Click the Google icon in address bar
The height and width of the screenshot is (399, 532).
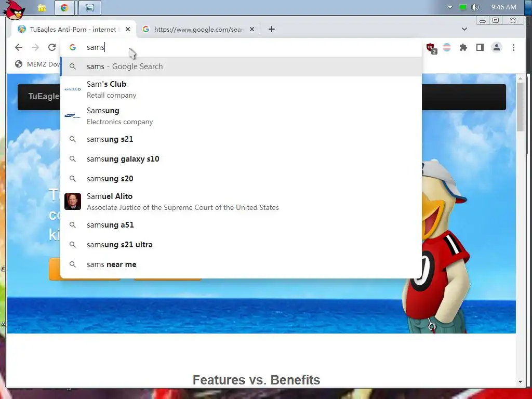tap(73, 47)
